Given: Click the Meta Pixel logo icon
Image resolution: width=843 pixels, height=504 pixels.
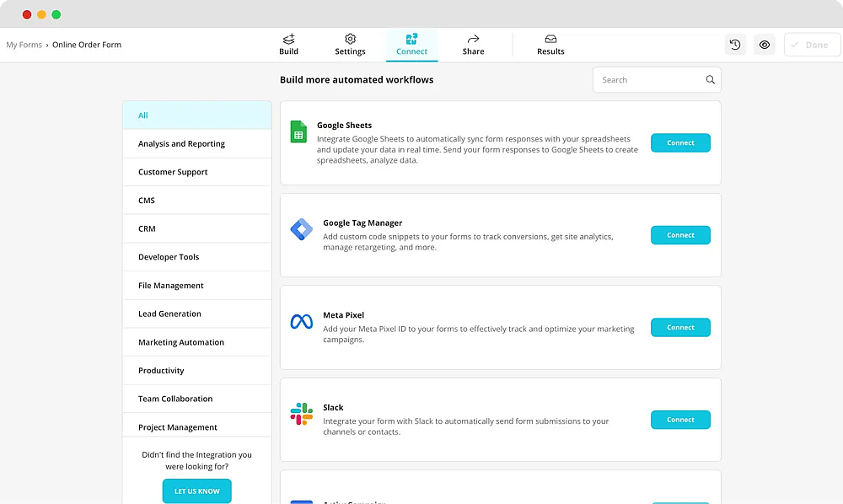Looking at the screenshot, I should (x=302, y=321).
